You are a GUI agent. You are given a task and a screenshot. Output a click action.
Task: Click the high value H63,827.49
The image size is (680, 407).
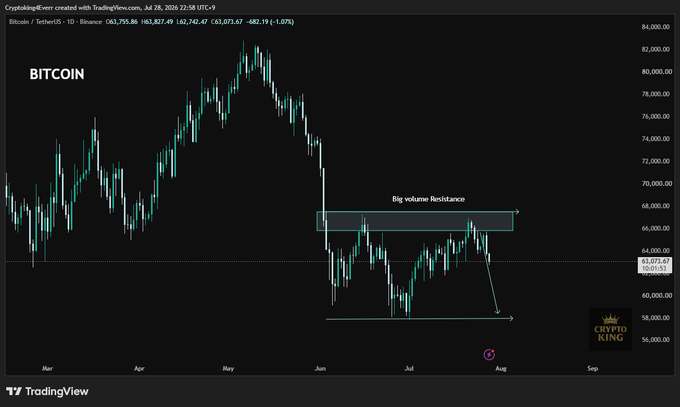click(x=157, y=22)
